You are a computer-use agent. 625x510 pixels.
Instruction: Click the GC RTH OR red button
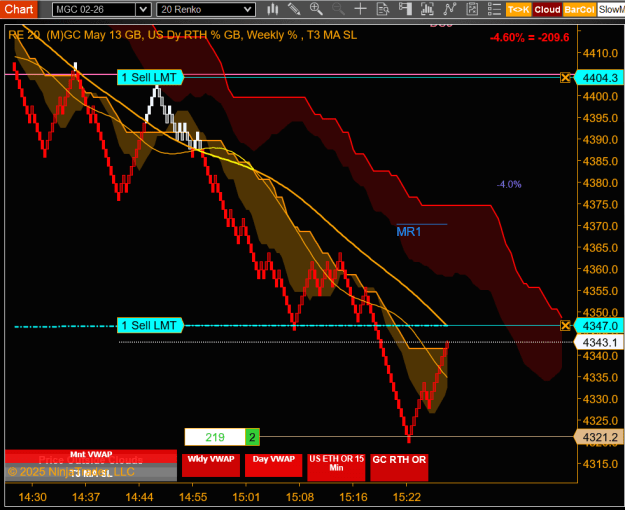coord(399,467)
